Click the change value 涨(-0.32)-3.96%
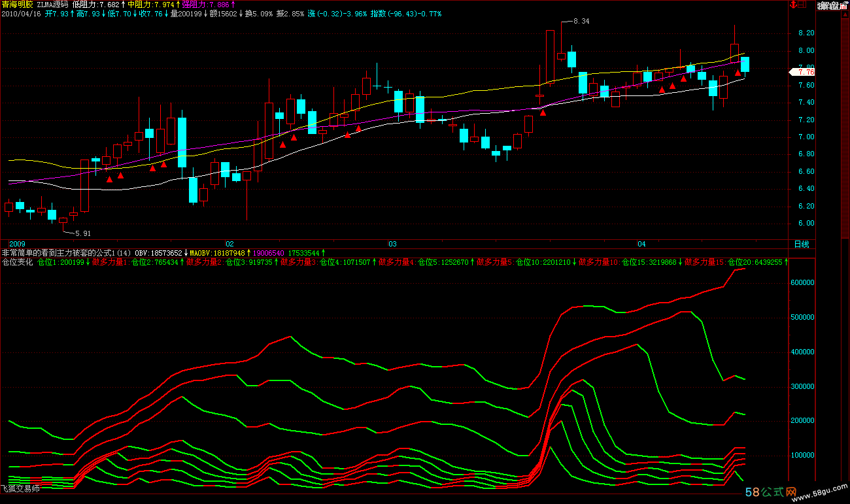850x504 pixels. [337, 13]
